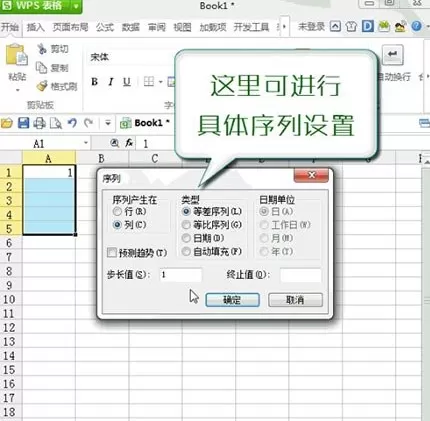This screenshot has width=430, height=421.
Task: Toggle Underline formatting
Action: point(127,82)
